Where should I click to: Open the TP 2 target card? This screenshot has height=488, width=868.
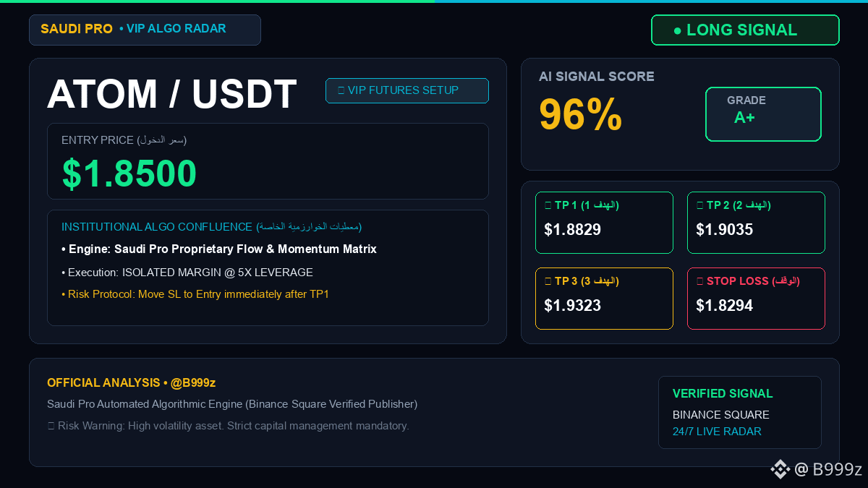[x=756, y=223]
